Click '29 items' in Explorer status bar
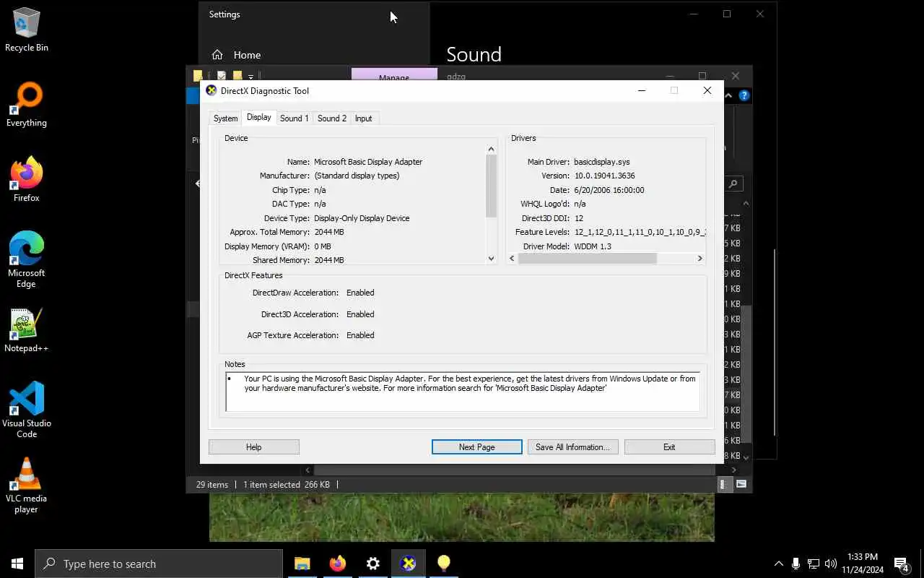Screen dimensions: 924x578 coord(212,485)
